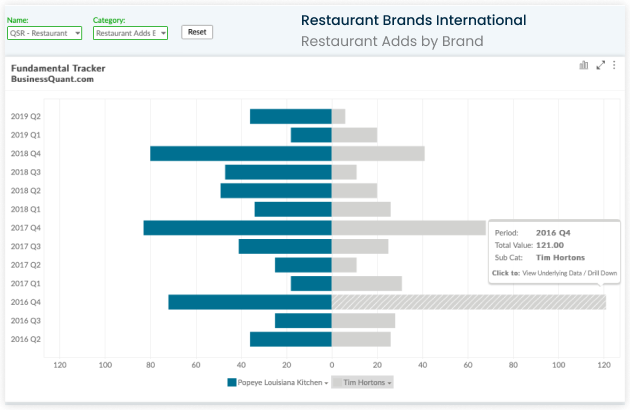Expand chart to fullscreen with arrows icon
This screenshot has height=410, width=630.
(x=600, y=65)
